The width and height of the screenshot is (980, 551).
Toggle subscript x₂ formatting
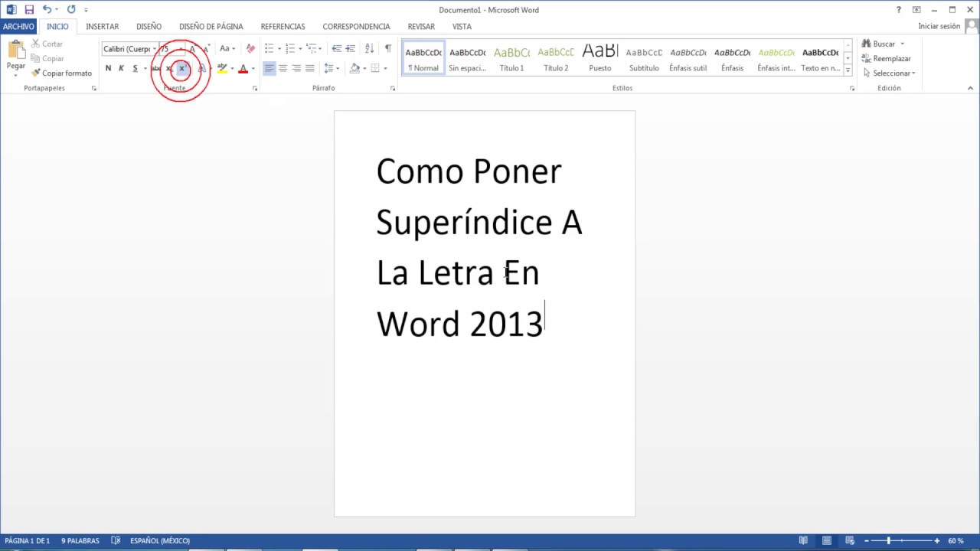(x=168, y=69)
